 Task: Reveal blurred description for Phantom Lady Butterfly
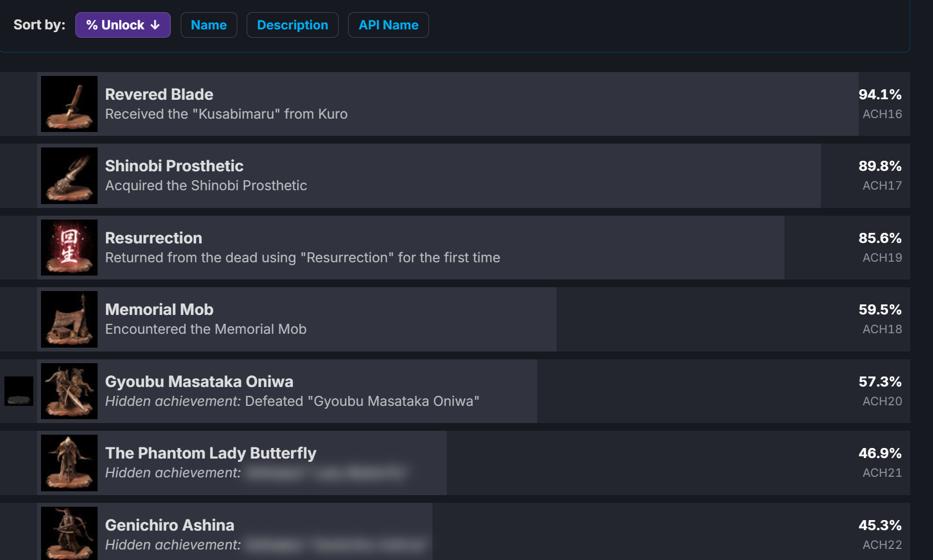pyautogui.click(x=326, y=473)
